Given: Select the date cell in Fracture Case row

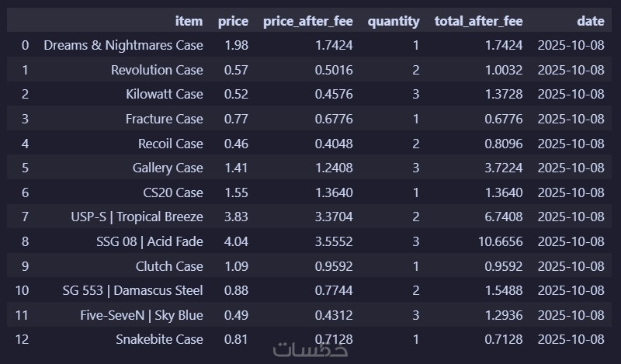Looking at the screenshot, I should (x=571, y=119).
